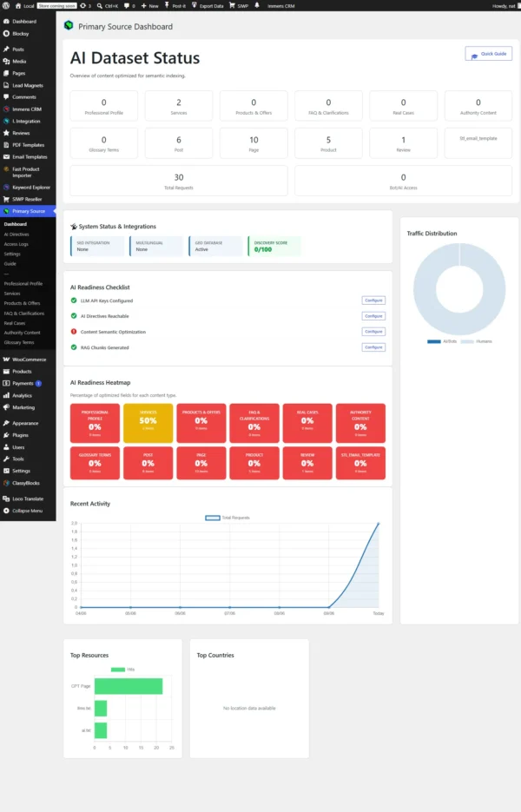The image size is (521, 812).
Task: Click the Blocksy icon in sidebar
Action: coord(6,34)
